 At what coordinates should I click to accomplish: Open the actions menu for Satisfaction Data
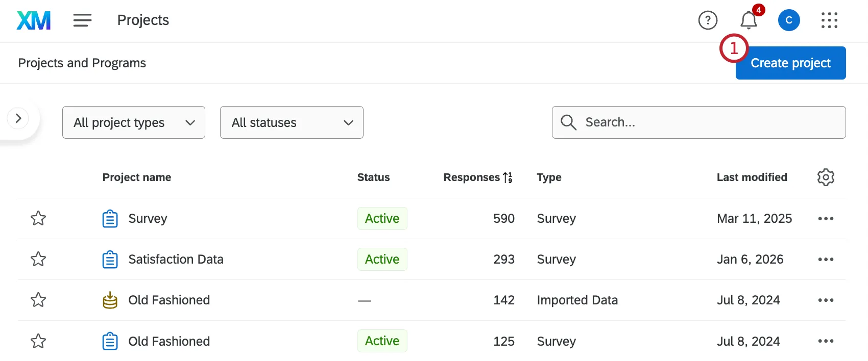tap(826, 260)
